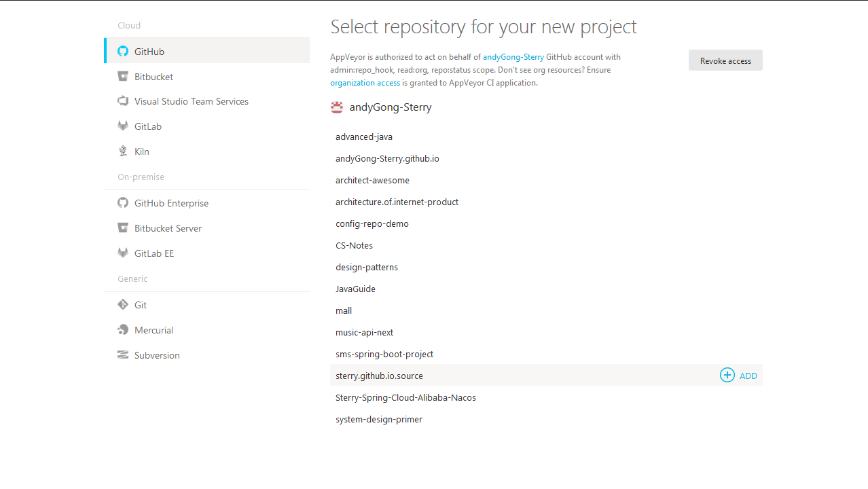The height and width of the screenshot is (489, 868).
Task: Click the Bitbucket Server bucket icon
Action: [x=123, y=228]
